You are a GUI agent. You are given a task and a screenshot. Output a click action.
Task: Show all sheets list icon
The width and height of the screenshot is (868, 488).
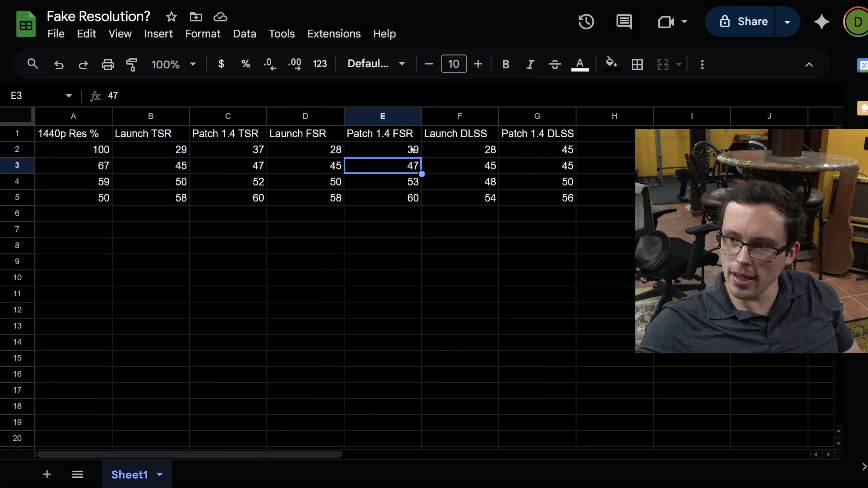78,474
